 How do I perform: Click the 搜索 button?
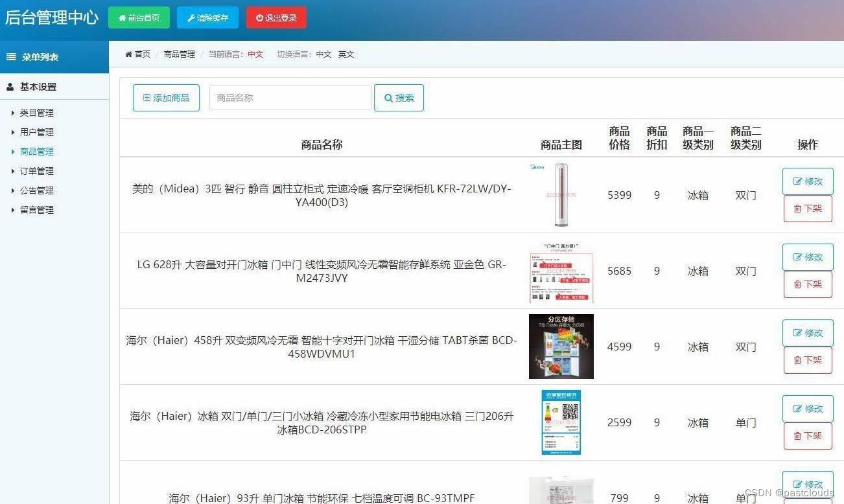(x=399, y=98)
